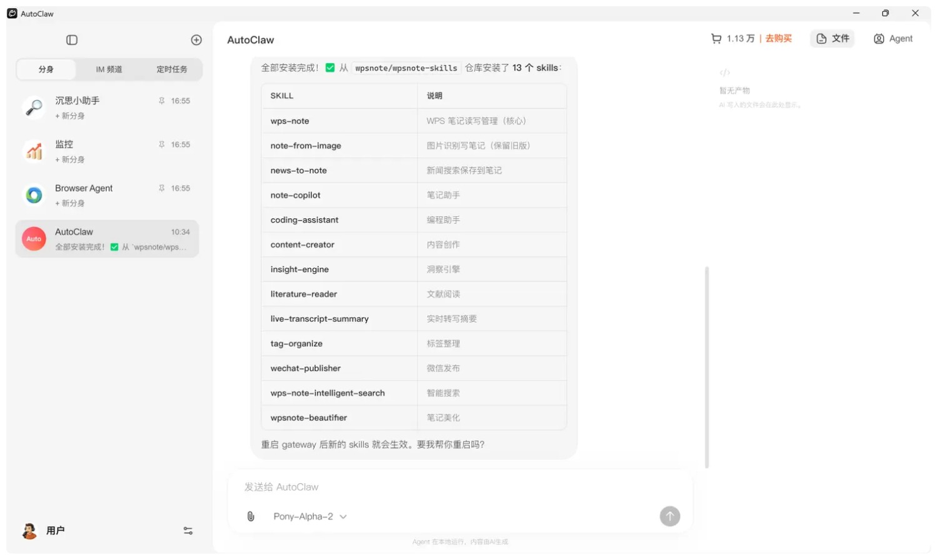Switch to the IM 频道 tab
Screen dimensions: 940x560
[x=109, y=69]
